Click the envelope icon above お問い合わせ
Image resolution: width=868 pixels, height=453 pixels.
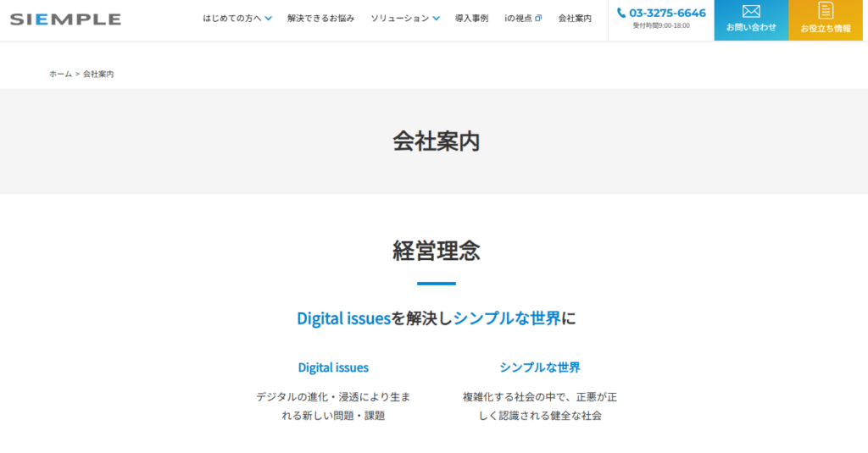(751, 11)
